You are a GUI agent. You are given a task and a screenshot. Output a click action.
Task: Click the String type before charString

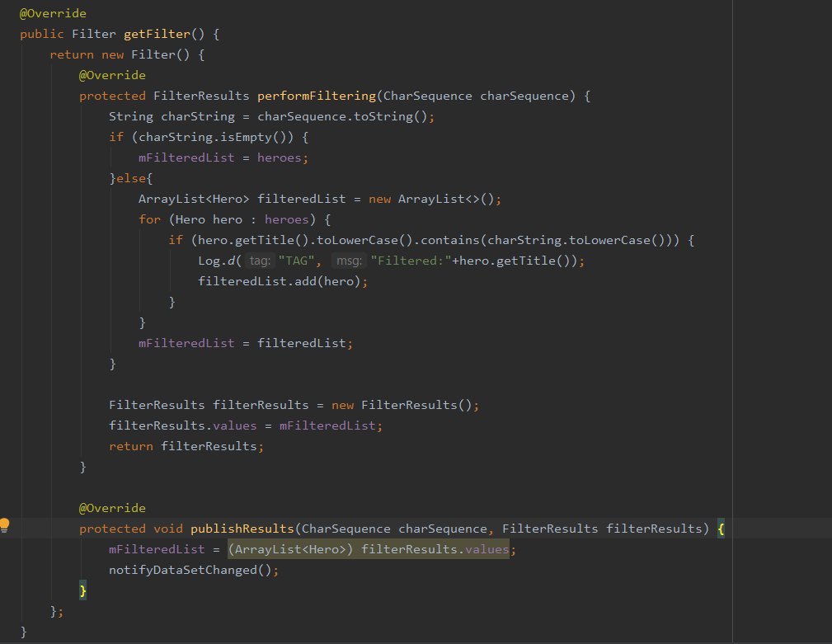point(130,117)
